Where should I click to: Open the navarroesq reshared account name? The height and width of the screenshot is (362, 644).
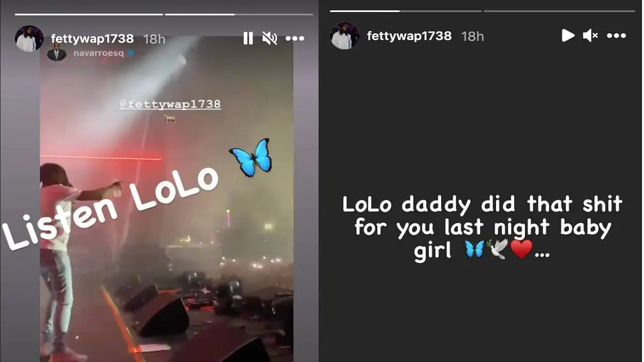click(98, 53)
